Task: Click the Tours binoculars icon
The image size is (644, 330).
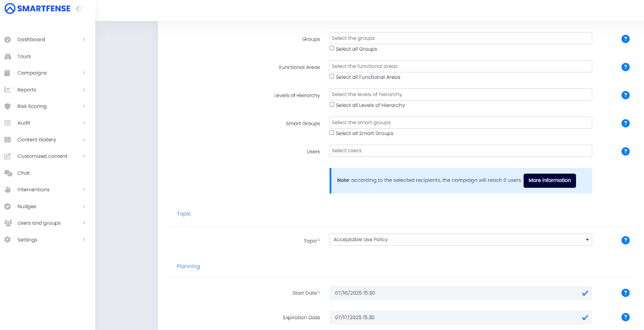Action: tap(8, 56)
